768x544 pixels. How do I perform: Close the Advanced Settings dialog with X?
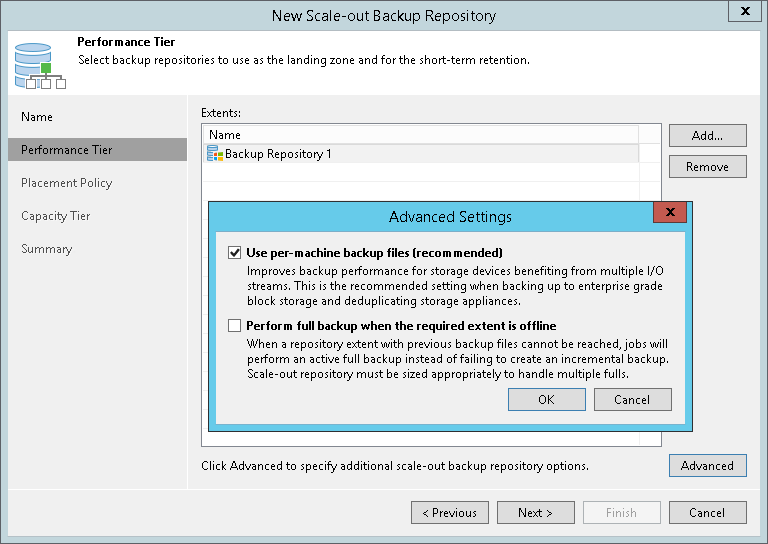(x=669, y=213)
